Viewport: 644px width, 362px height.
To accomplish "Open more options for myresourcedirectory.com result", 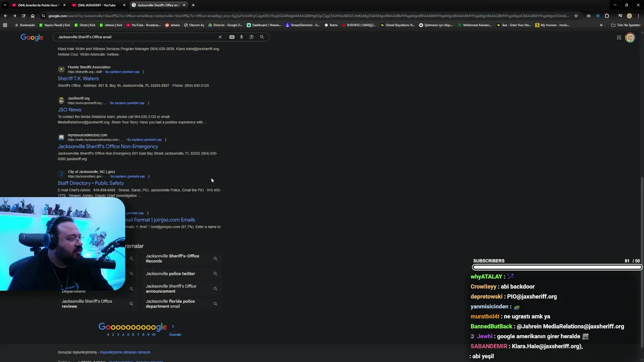I will coord(166,140).
